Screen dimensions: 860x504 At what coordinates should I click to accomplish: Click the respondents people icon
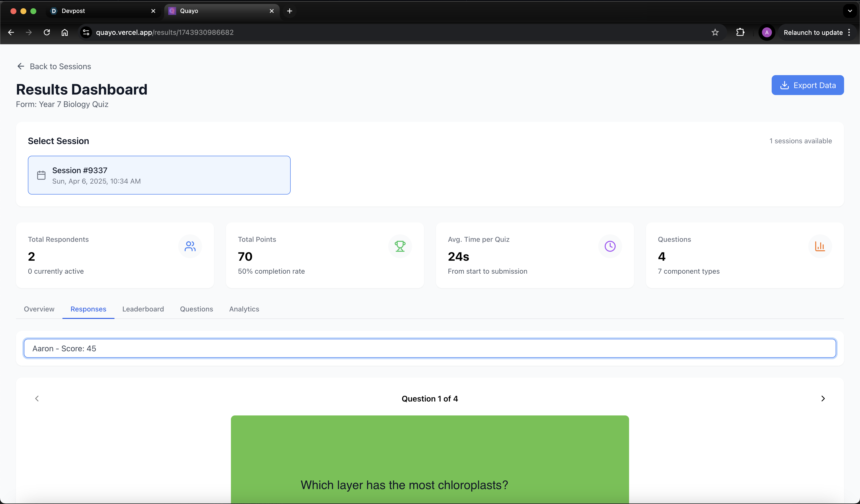(190, 246)
